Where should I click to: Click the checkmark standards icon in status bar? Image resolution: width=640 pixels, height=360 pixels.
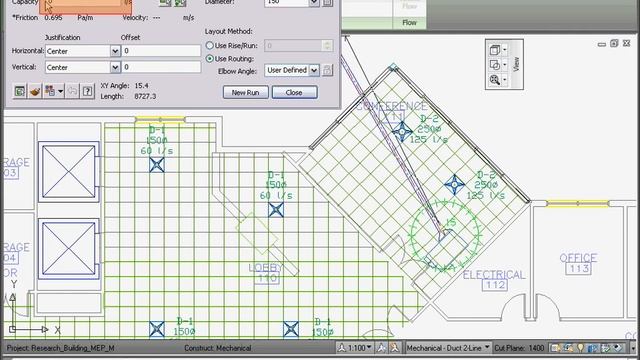click(606, 348)
